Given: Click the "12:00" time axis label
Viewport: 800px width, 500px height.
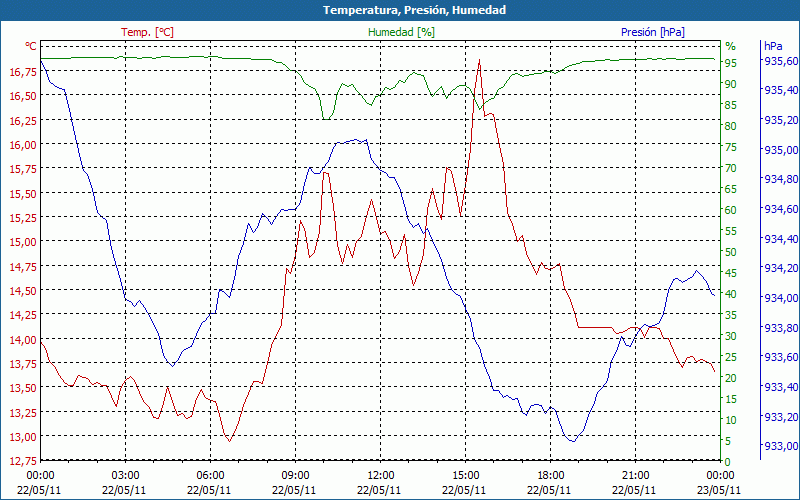Looking at the screenshot, I should click(x=380, y=476).
